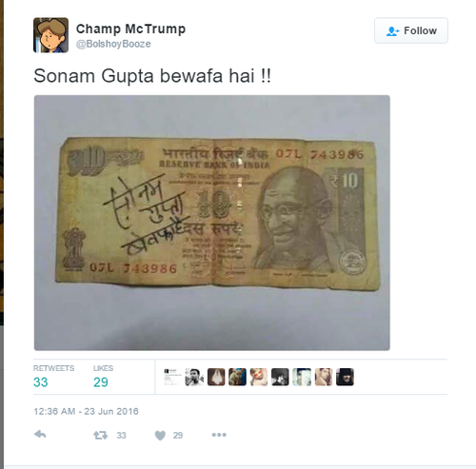Enlarge the ten rupee note photo

click(212, 223)
